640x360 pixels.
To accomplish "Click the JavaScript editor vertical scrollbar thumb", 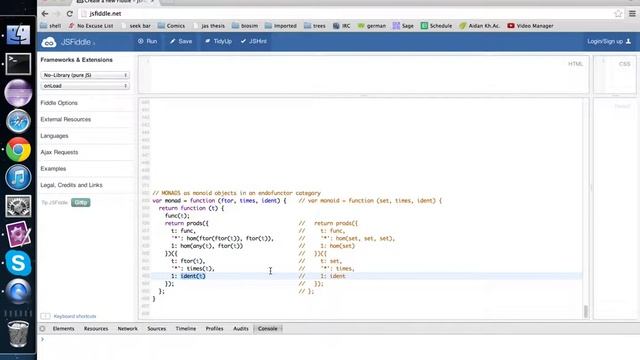I will coord(586,311).
